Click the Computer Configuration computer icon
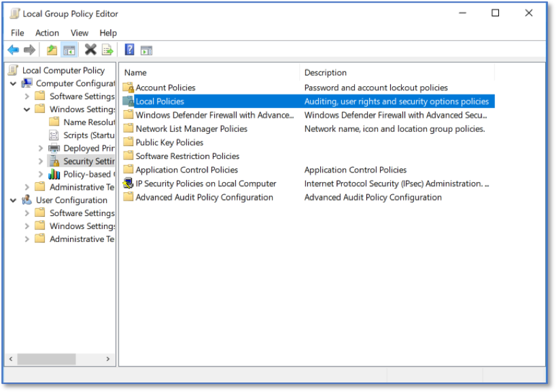Image resolution: width=556 pixels, height=392 pixels. click(27, 84)
